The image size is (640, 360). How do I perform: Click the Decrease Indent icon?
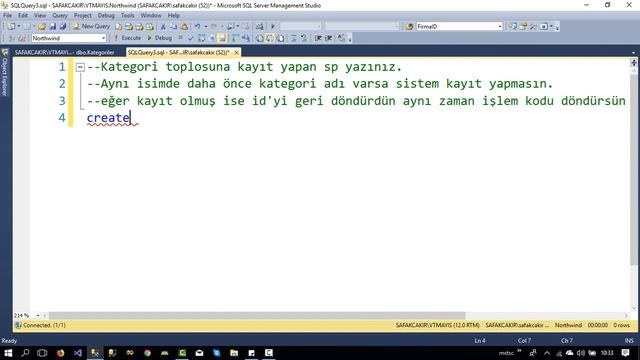click(318, 38)
